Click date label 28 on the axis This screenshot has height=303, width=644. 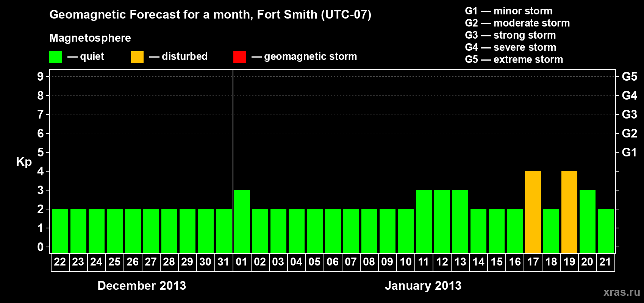click(x=169, y=262)
